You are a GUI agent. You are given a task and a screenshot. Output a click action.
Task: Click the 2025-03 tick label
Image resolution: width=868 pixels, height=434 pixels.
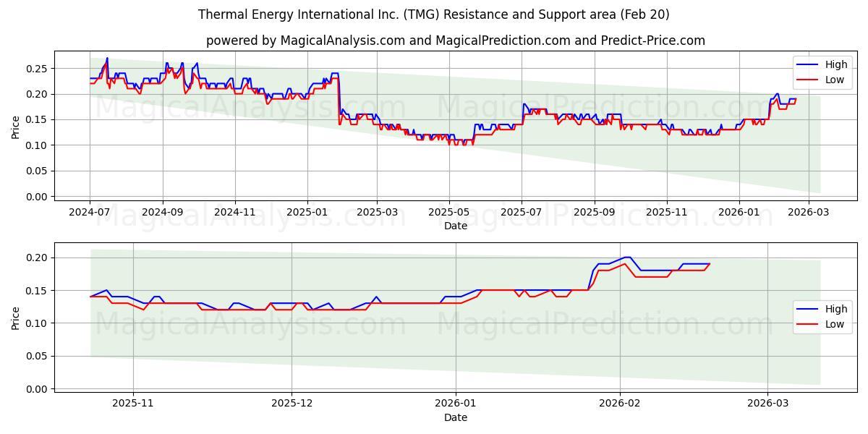[x=377, y=213]
